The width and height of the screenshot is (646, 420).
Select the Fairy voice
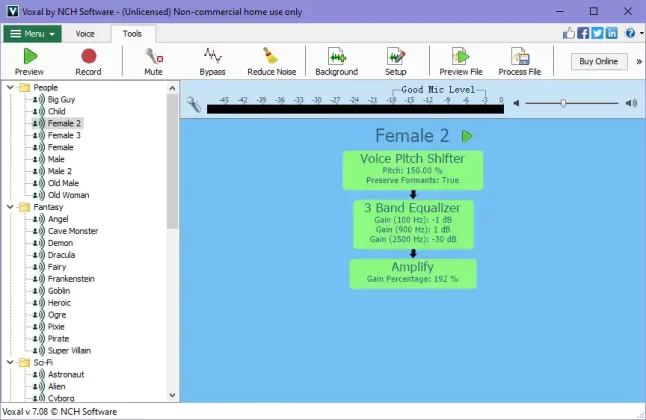[57, 267]
